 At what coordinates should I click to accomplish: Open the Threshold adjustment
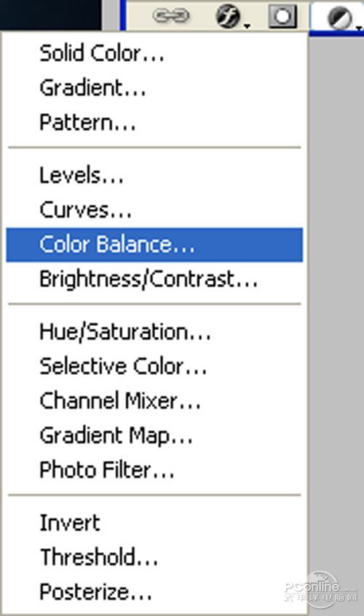(154, 557)
